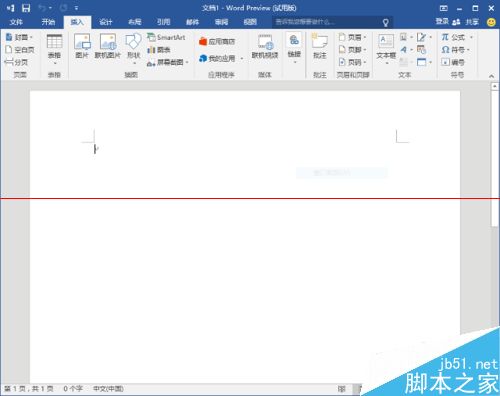Screen dimensions: 500x396
Task: Click the 联机图片 online pictures icon
Action: [x=108, y=42]
